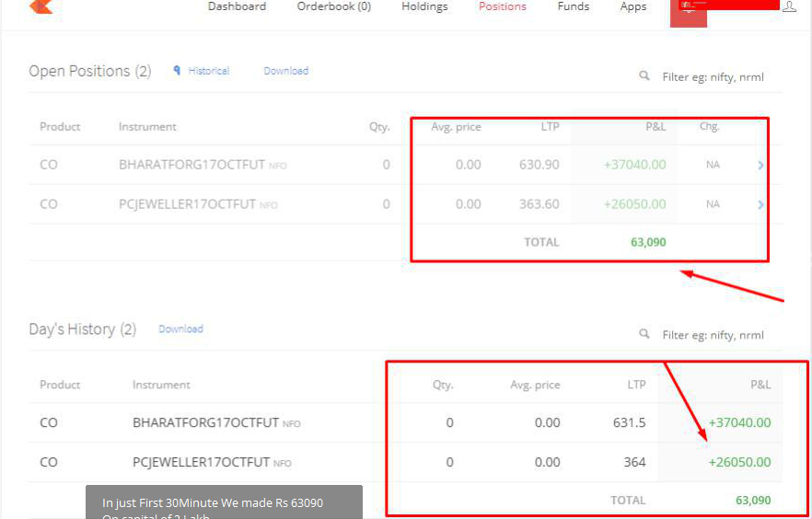
Task: Download the Day's History list
Action: (180, 329)
